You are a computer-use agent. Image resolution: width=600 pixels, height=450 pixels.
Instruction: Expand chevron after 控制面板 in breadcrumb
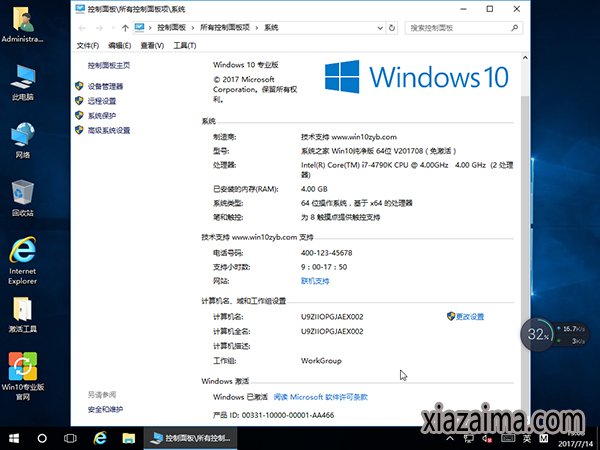(x=192, y=28)
